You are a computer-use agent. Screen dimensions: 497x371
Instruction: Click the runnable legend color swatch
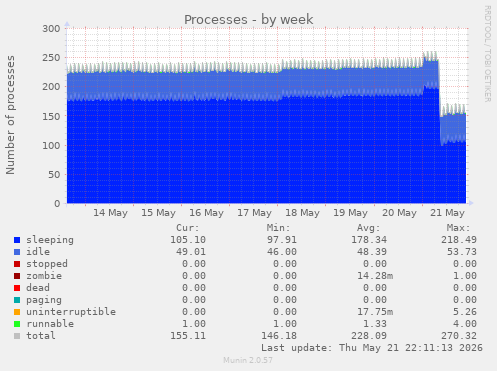(17, 324)
